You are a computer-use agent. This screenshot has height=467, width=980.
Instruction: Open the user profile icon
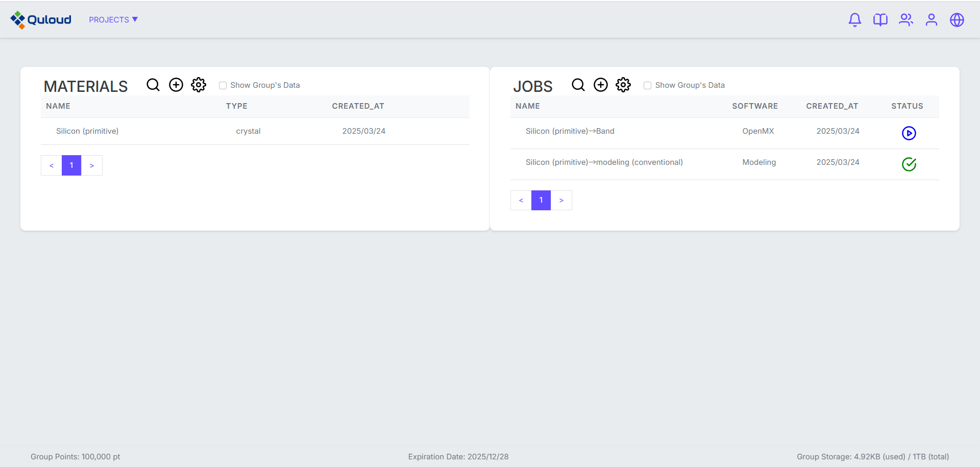tap(931, 20)
